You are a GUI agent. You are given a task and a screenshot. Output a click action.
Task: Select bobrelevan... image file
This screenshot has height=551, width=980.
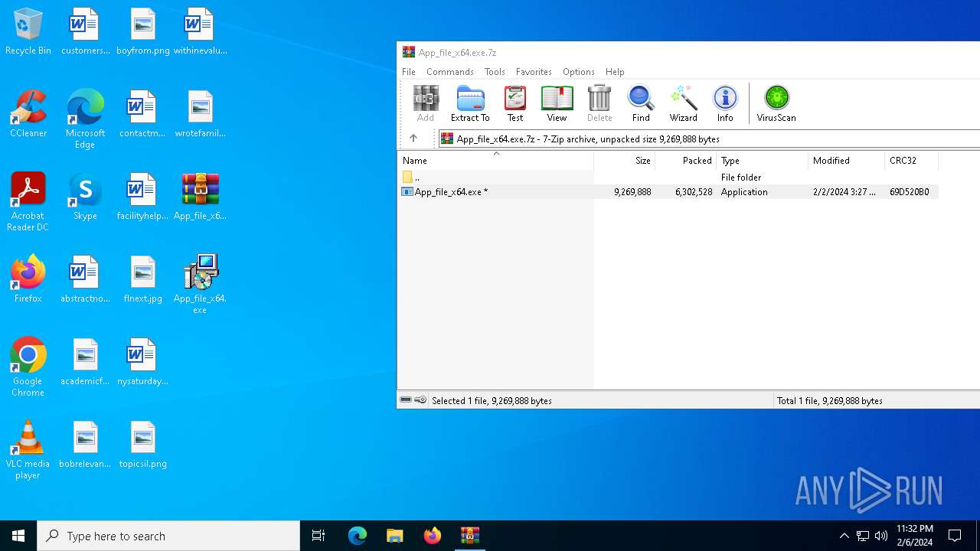pyautogui.click(x=85, y=445)
